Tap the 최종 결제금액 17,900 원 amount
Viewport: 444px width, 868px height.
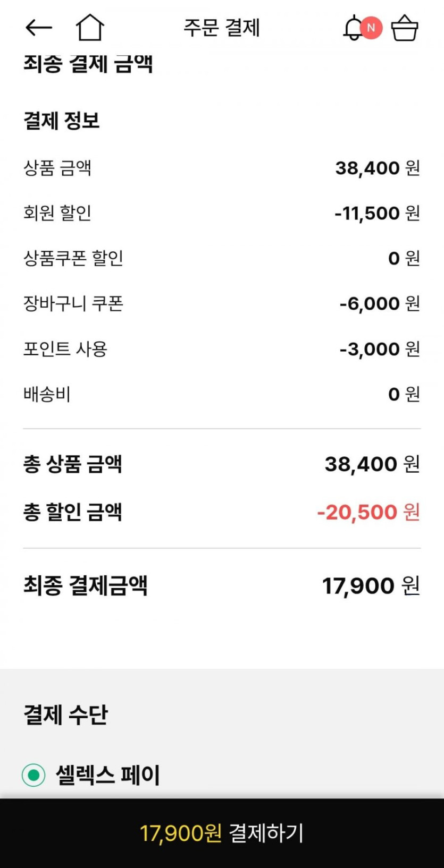[371, 586]
